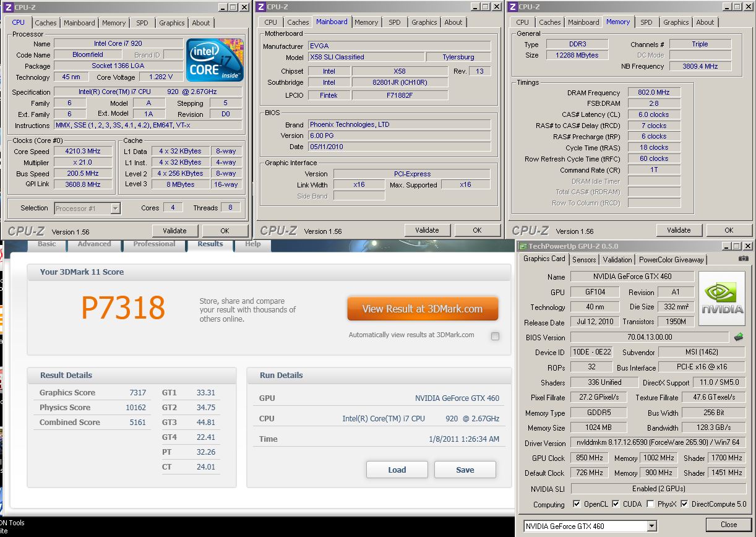The image size is (756, 537).
Task: Click the Time value 1/8/2011 1:26:34 AM
Action: tap(464, 439)
